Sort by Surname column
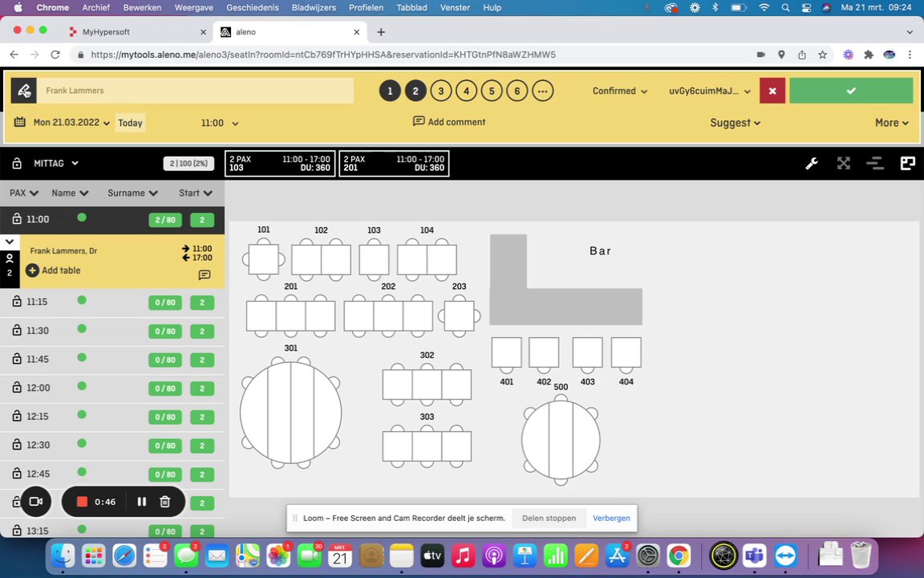Image resolution: width=924 pixels, height=578 pixels. (x=132, y=193)
